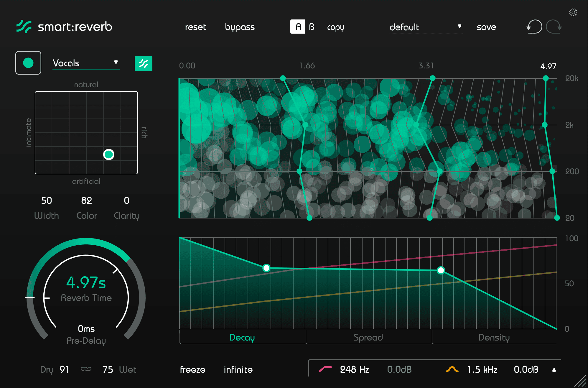The height and width of the screenshot is (388, 588).
Task: Click the low-shelf 0.0dB gain value
Action: pyautogui.click(x=399, y=369)
